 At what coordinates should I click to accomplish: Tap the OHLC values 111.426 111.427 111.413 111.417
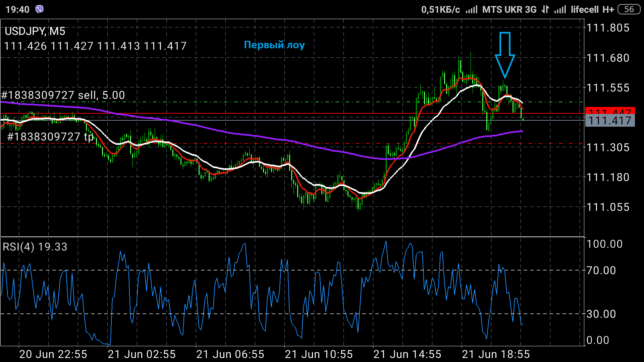pyautogui.click(x=95, y=46)
